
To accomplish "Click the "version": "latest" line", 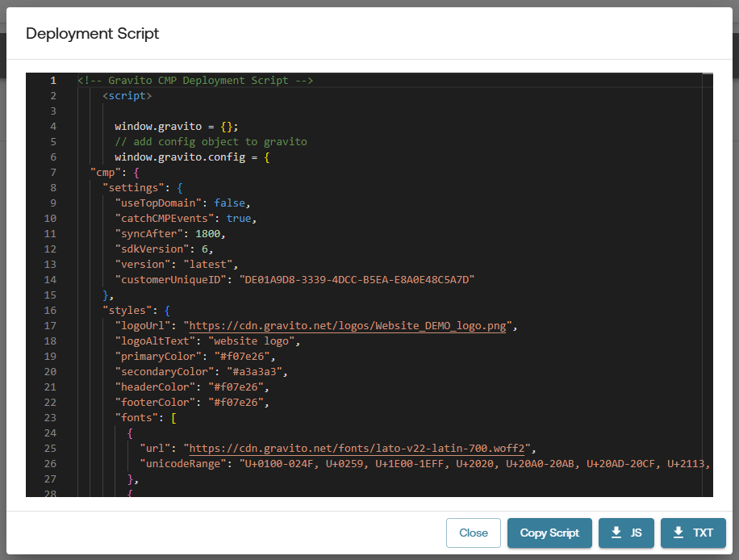I will pos(176,265).
